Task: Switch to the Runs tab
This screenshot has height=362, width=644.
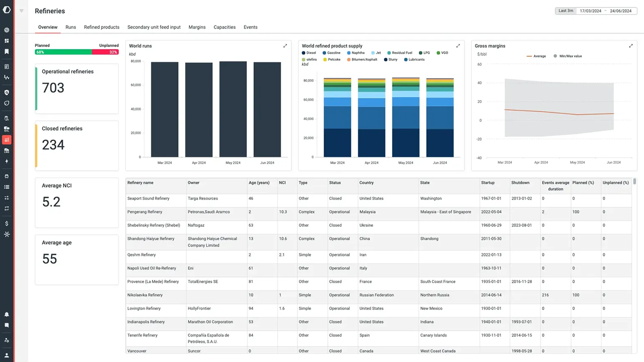Action: click(x=71, y=27)
